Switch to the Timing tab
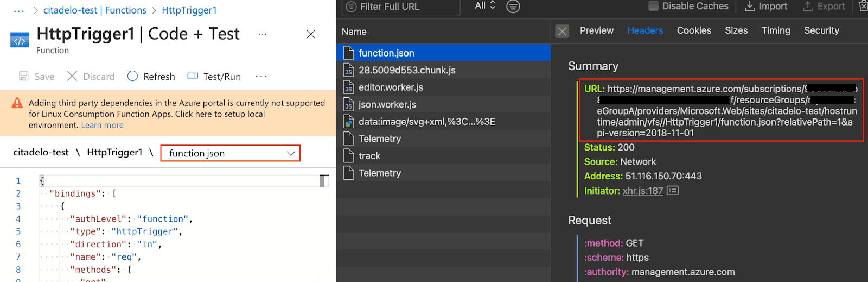The image size is (868, 282). pos(775,30)
